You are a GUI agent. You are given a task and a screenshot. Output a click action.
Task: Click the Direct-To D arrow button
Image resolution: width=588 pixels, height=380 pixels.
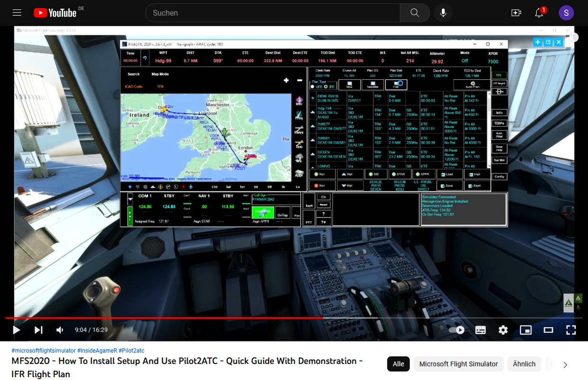[x=499, y=92]
